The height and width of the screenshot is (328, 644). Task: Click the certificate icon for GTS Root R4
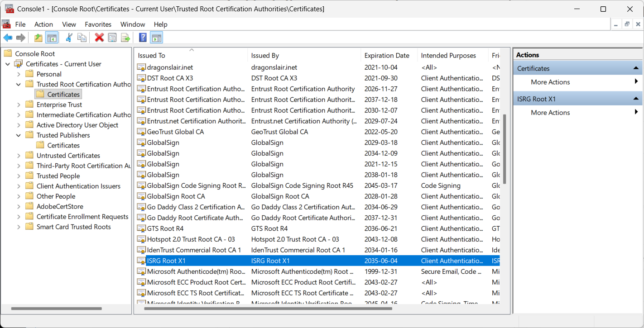141,228
